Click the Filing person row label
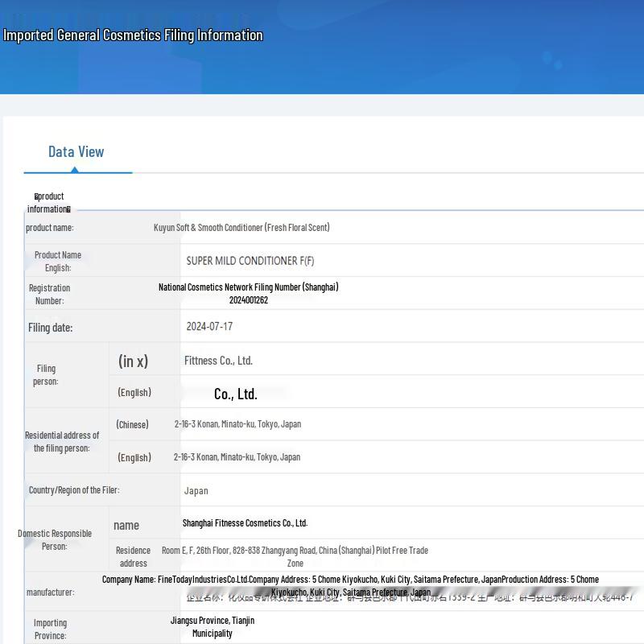The image size is (644, 644). (46, 375)
